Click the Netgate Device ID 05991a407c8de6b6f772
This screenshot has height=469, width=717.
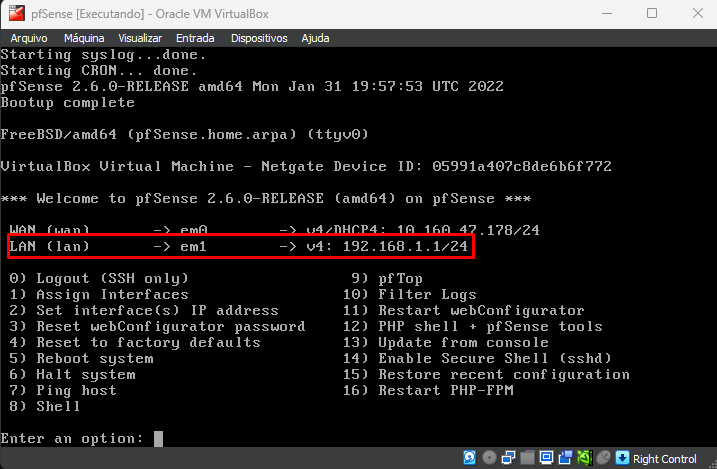tap(522, 166)
